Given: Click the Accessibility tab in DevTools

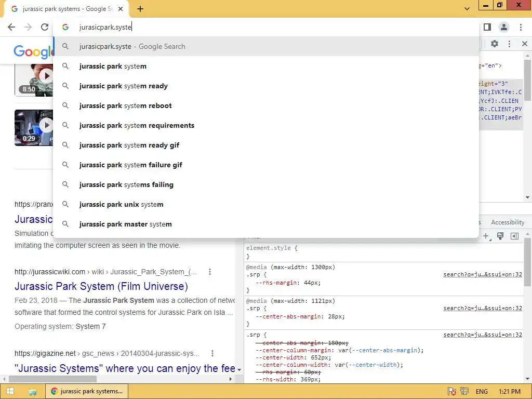Looking at the screenshot, I should tap(508, 222).
